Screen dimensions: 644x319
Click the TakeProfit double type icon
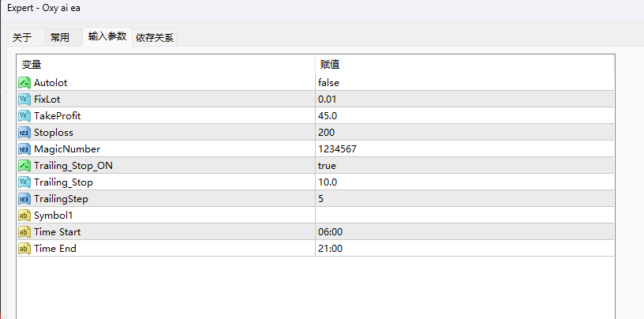point(24,116)
